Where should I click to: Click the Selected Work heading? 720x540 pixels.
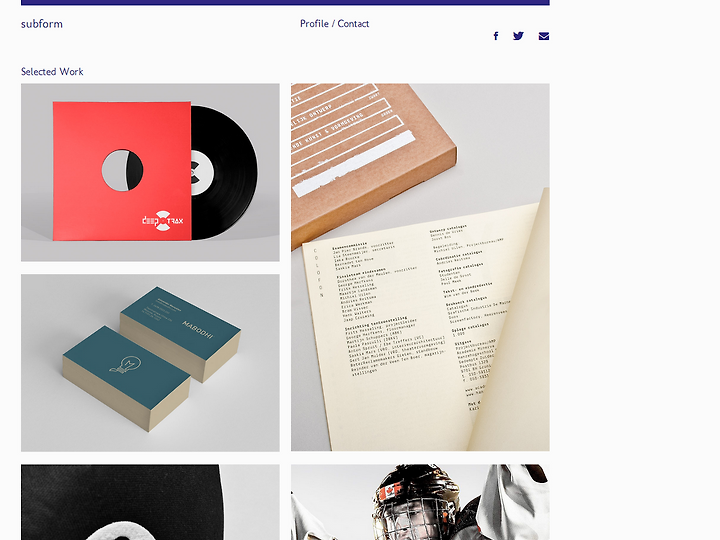pos(52,72)
